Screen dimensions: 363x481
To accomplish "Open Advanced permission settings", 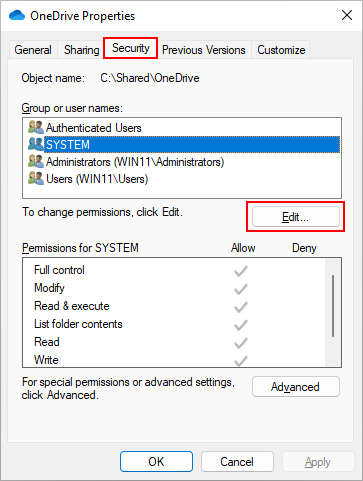I will pyautogui.click(x=296, y=387).
